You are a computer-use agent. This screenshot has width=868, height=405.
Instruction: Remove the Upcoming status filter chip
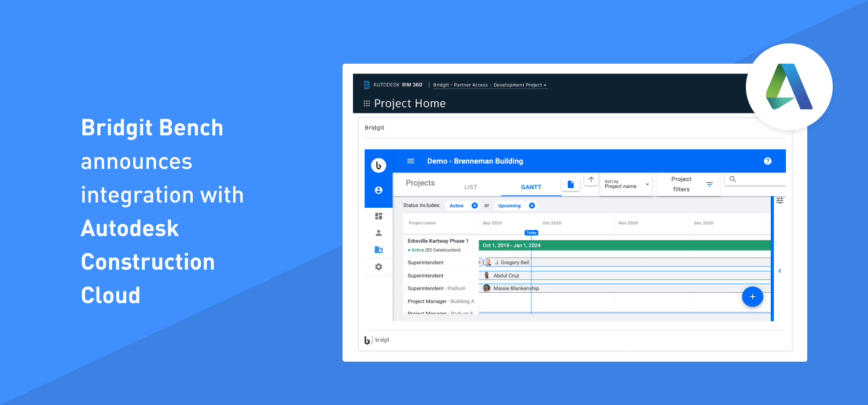click(x=532, y=205)
